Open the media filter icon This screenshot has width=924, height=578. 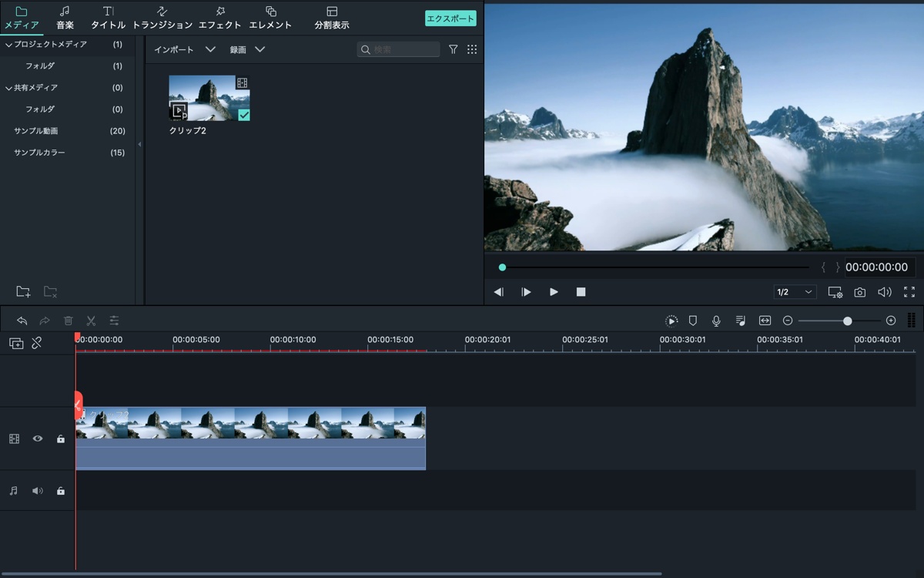pyautogui.click(x=453, y=49)
